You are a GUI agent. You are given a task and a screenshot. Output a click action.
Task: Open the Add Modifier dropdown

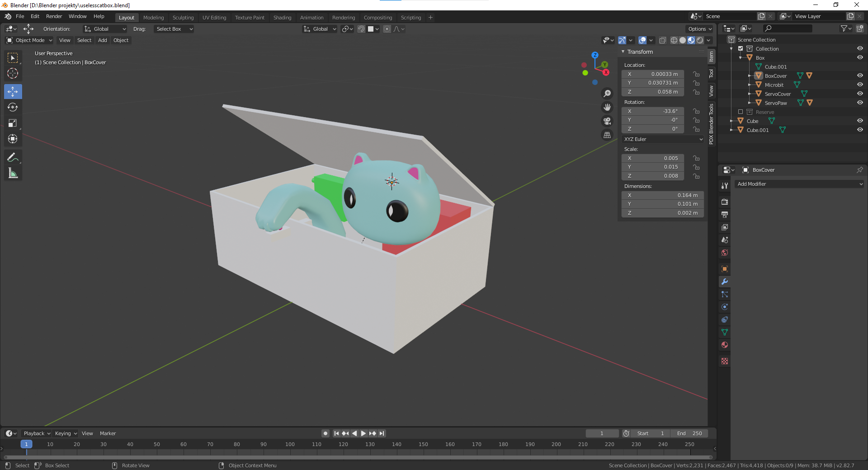(x=799, y=184)
